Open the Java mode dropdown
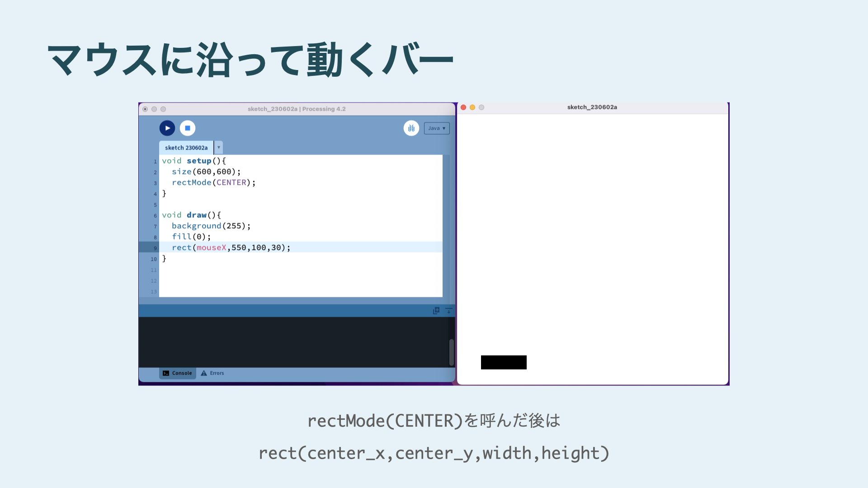The width and height of the screenshot is (868, 488). [436, 128]
